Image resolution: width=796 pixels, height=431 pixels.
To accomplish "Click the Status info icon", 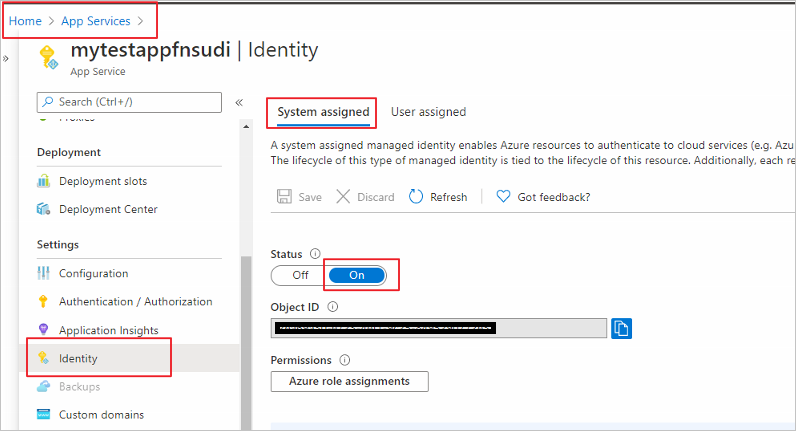I will 315,254.
